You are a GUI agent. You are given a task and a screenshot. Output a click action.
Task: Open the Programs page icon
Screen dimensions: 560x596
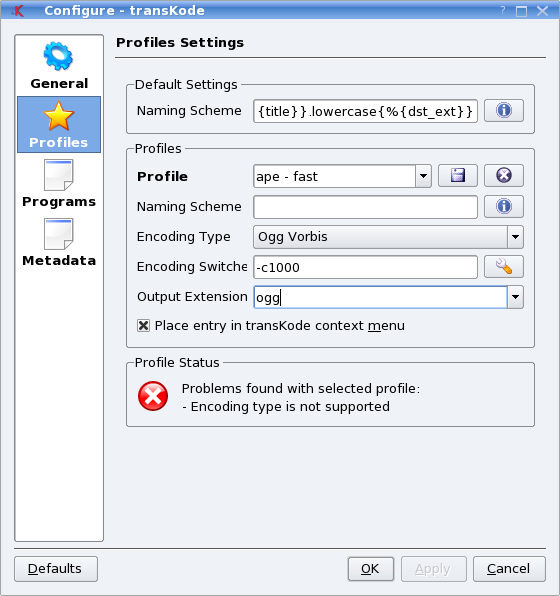tap(59, 175)
